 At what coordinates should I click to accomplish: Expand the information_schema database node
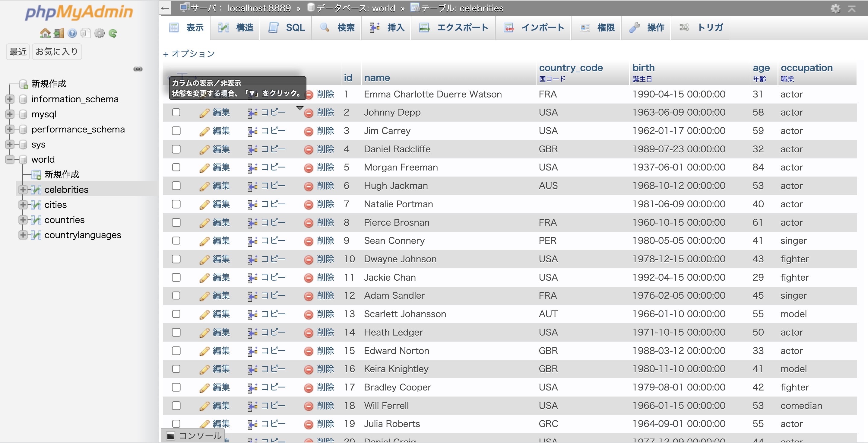coord(10,99)
